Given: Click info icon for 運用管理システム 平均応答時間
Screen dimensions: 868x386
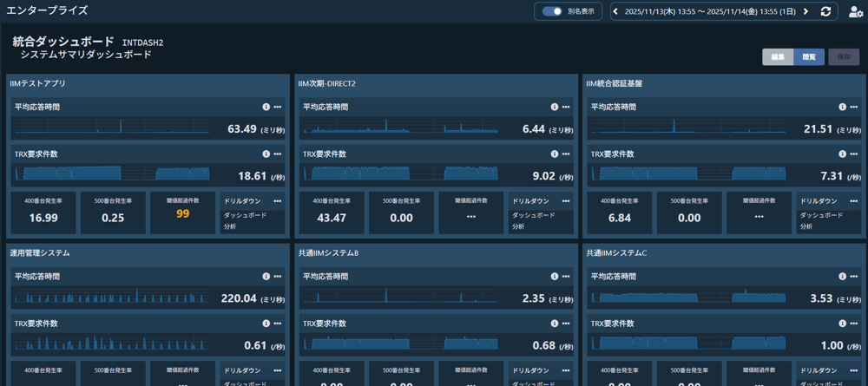Looking at the screenshot, I should click(x=266, y=277).
